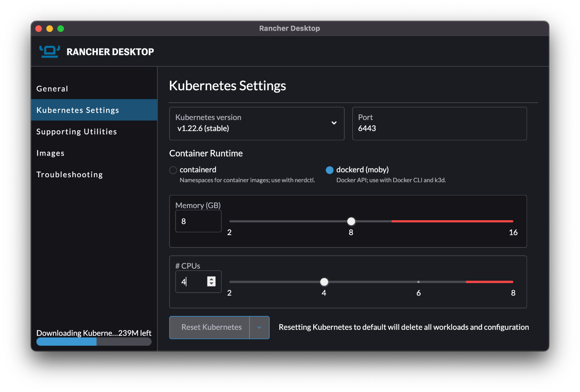Select Kubernetes Settings in sidebar
Viewport: 580px width, 392px height.
(x=94, y=110)
